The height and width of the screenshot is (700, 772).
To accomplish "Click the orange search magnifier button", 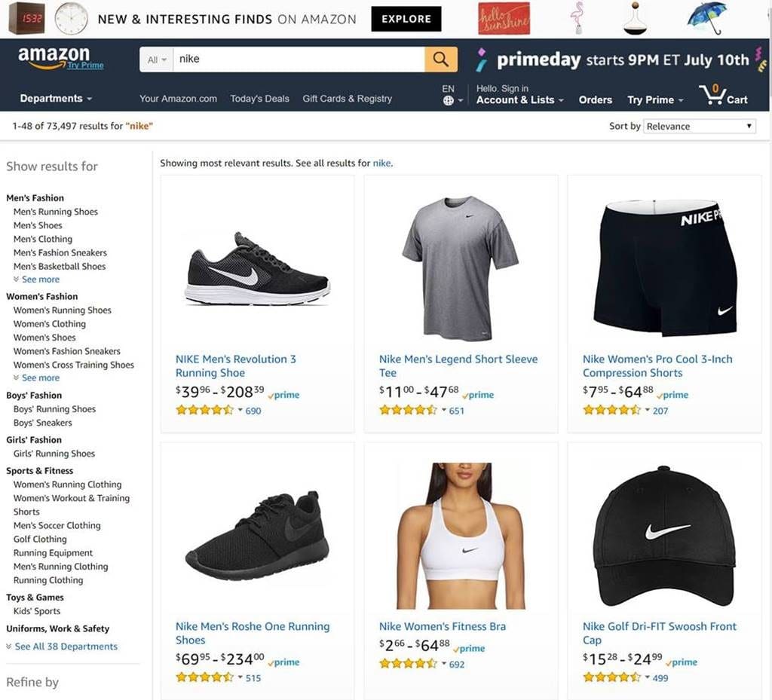I will (440, 60).
